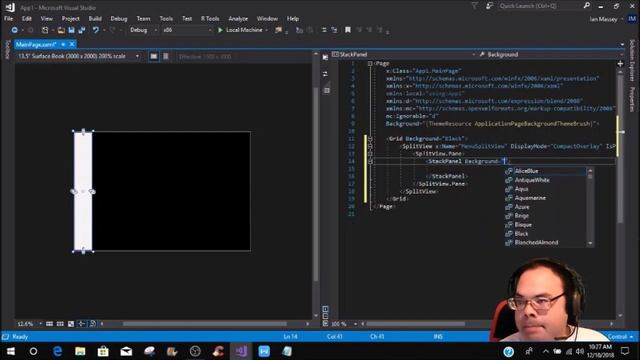Click the Open File folder icon
This screenshot has height=360, width=640.
61,30
